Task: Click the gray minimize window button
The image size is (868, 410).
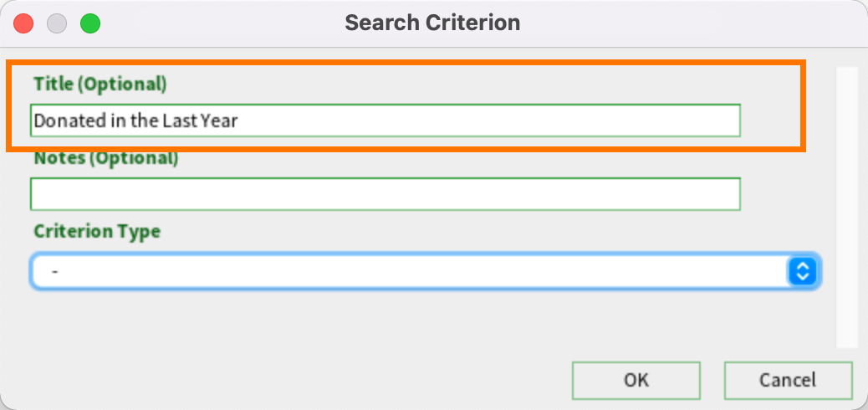Action: 57,23
